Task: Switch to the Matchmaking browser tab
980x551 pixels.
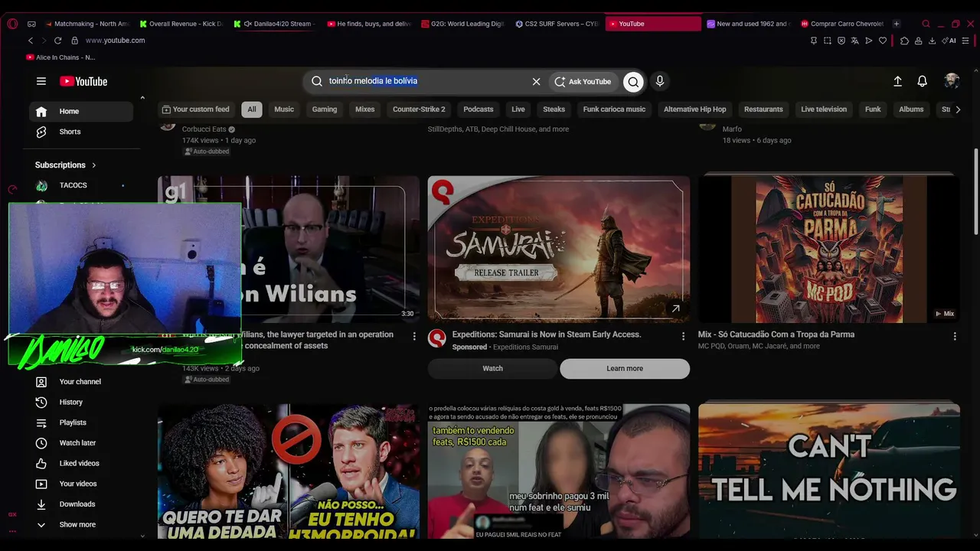Action: click(x=87, y=24)
